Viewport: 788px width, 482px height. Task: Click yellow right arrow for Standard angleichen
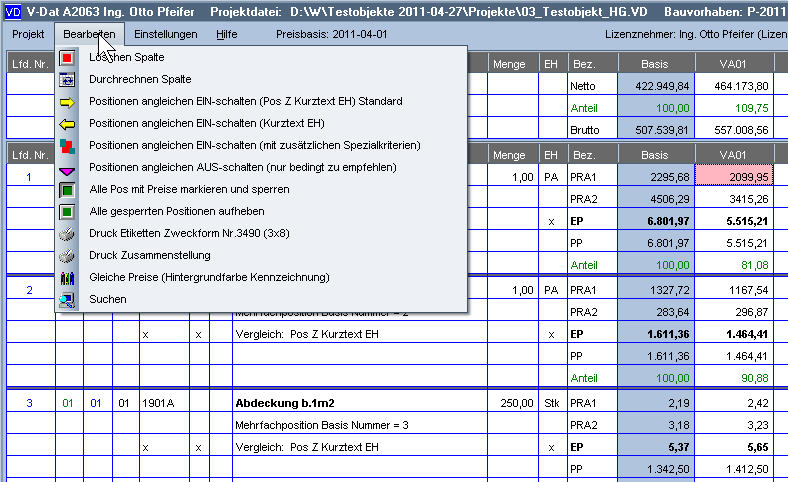(68, 101)
